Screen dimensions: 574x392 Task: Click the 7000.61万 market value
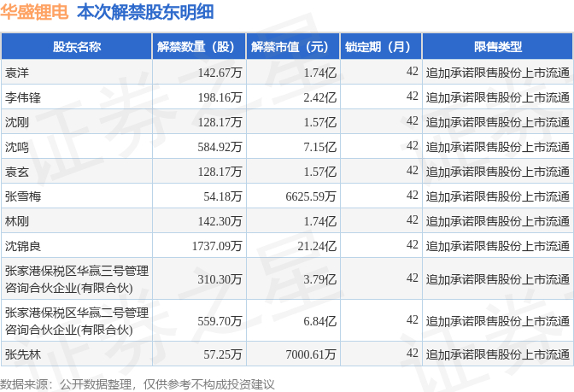(311, 354)
